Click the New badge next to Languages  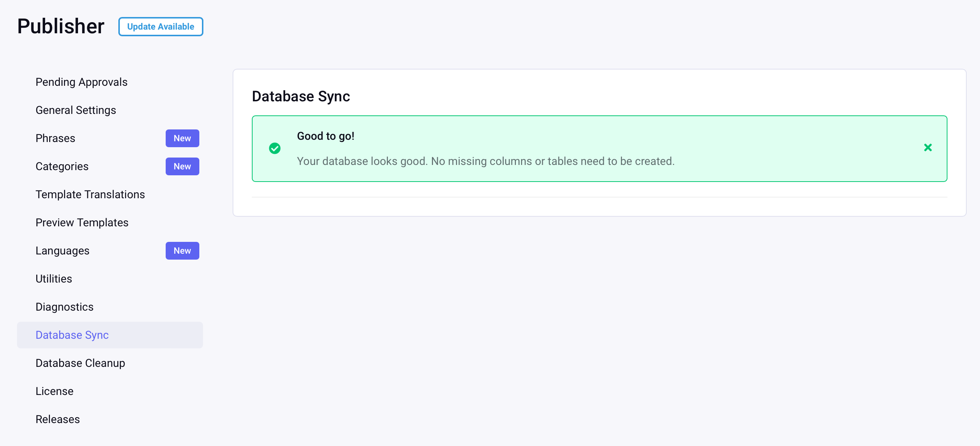click(182, 251)
